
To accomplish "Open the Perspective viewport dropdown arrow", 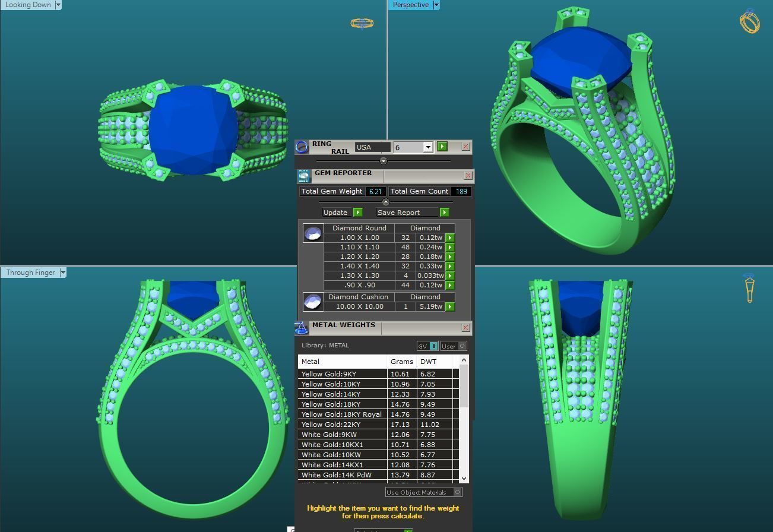I will (x=436, y=5).
